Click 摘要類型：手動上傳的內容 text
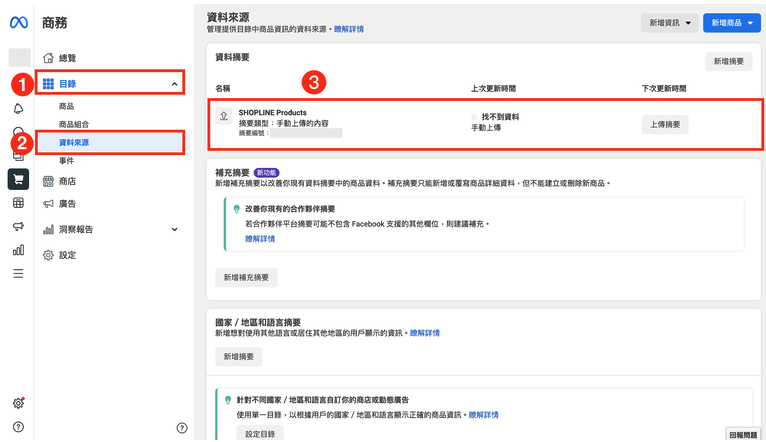766x442 pixels. click(x=283, y=124)
